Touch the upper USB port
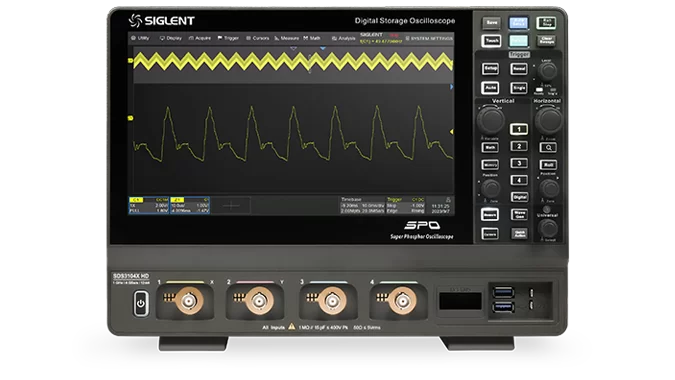The height and width of the screenshot is (380, 675). pyautogui.click(x=503, y=293)
